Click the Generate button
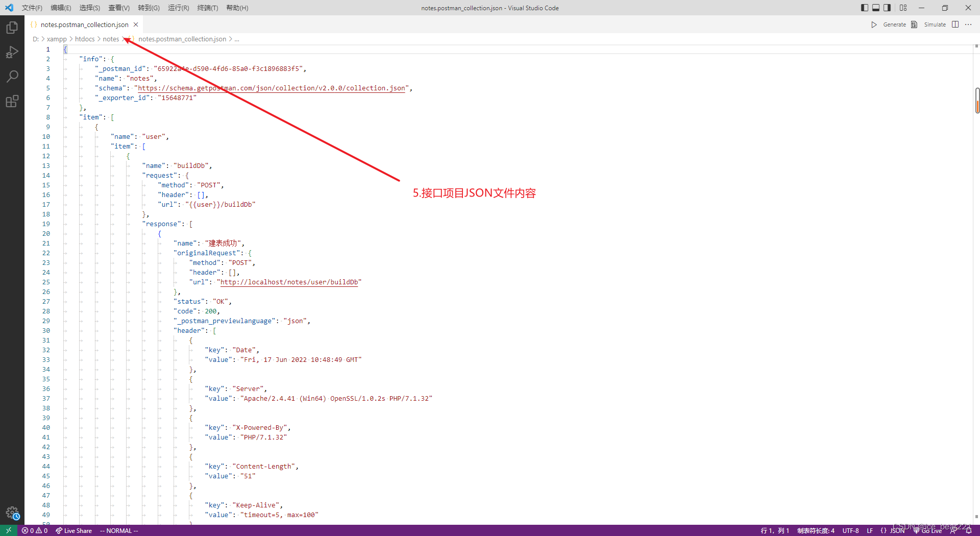980x536 pixels. point(895,25)
